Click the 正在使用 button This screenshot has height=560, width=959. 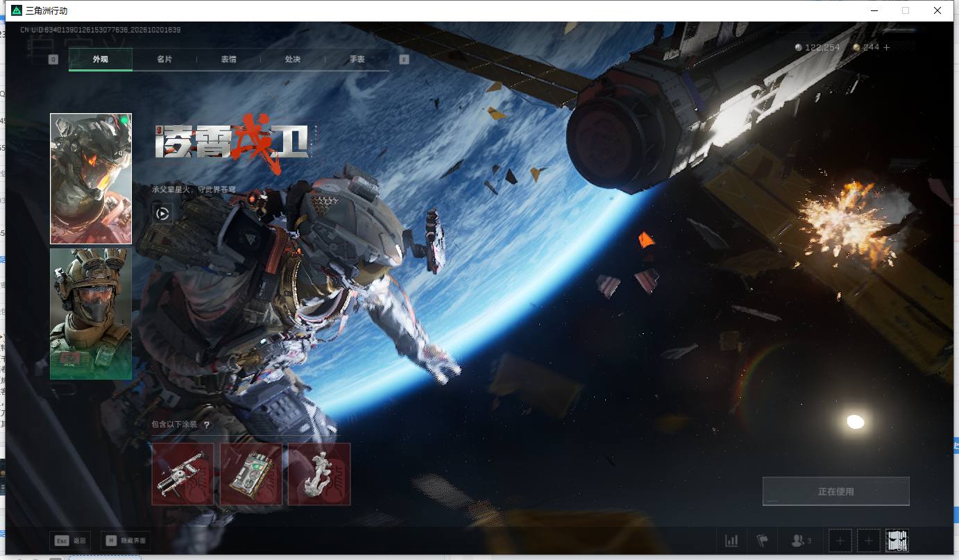pos(835,491)
